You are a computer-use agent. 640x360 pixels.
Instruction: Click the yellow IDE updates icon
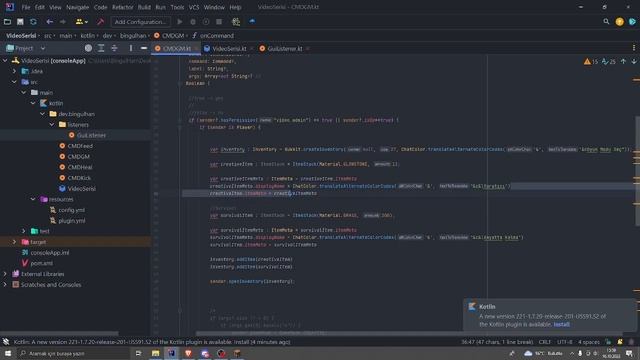coord(620,22)
